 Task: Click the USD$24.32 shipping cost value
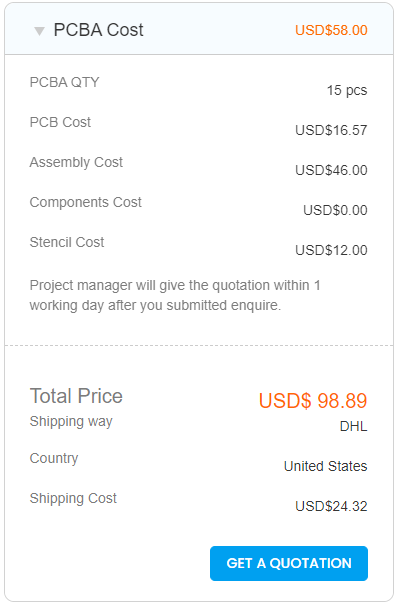pos(331,506)
